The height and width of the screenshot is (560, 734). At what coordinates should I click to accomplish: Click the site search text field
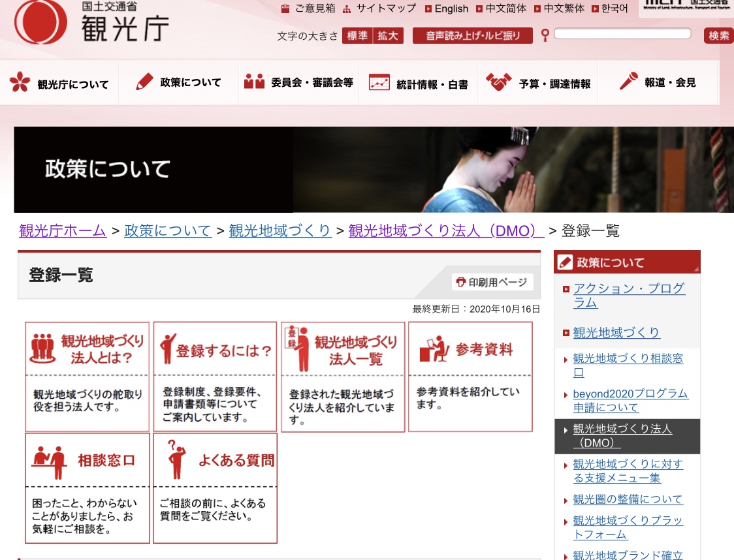pos(622,34)
